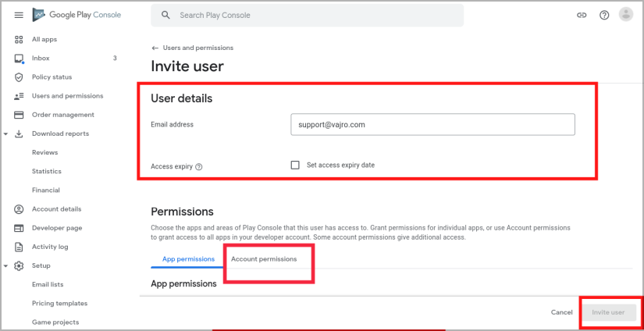Open help via question mark icon

click(x=604, y=15)
